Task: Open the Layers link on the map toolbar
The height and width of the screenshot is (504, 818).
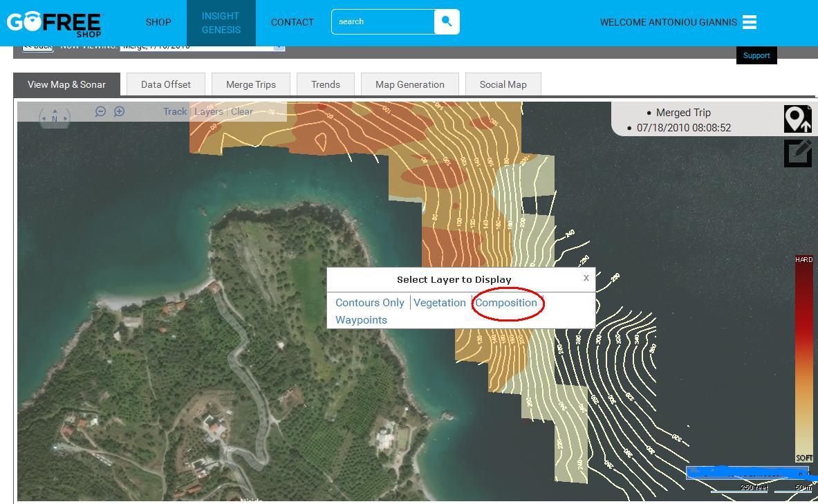Action: [x=209, y=111]
